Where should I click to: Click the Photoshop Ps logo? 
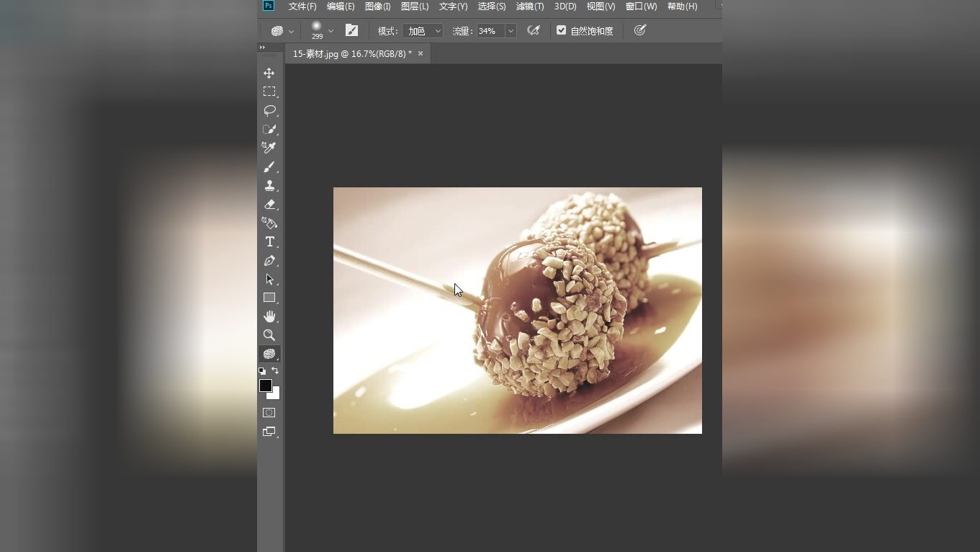(x=268, y=6)
